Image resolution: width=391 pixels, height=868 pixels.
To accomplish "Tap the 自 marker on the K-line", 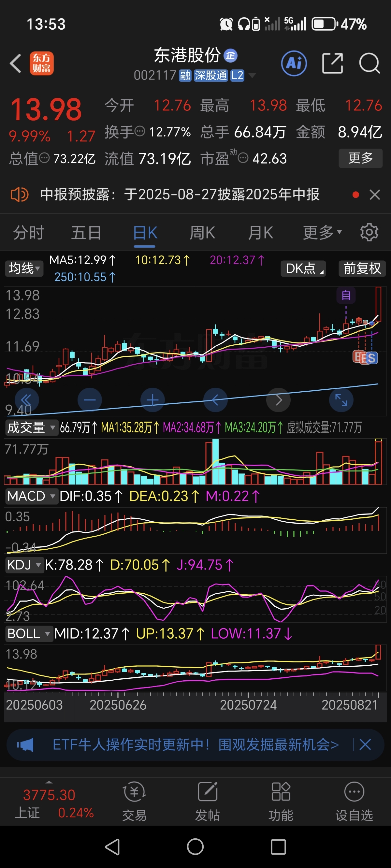I will 346,296.
